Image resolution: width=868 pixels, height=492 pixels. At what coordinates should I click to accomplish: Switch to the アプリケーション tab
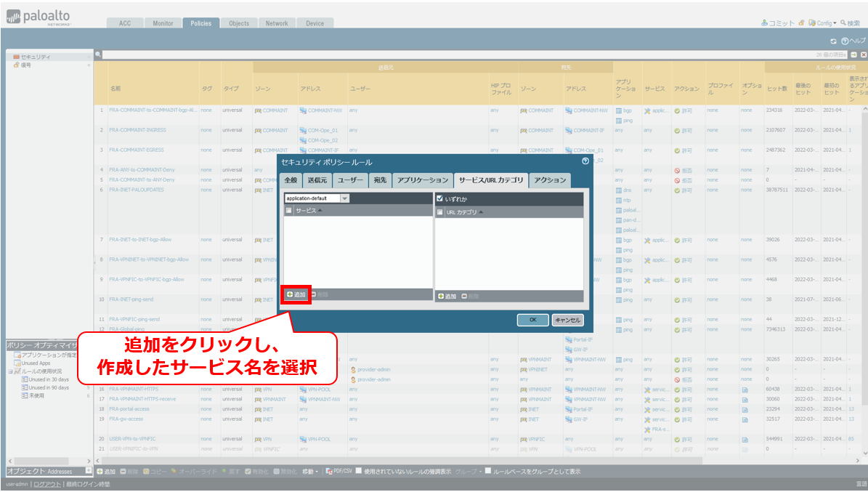tap(423, 180)
